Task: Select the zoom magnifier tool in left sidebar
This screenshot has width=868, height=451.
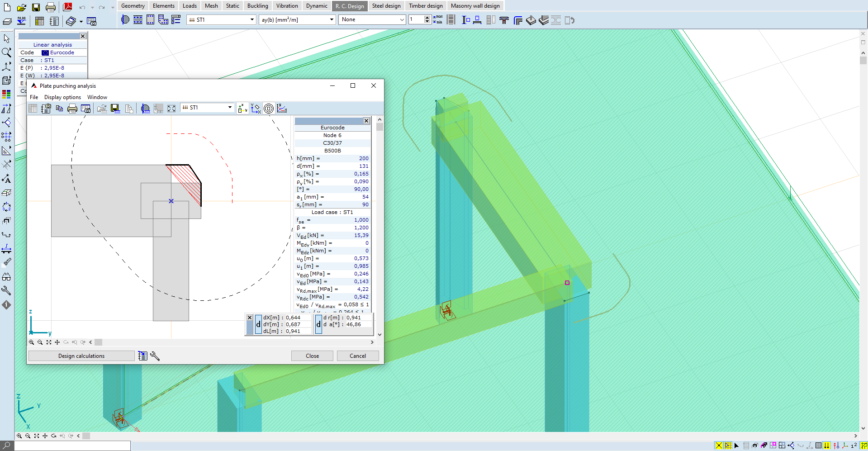Action: coord(6,52)
